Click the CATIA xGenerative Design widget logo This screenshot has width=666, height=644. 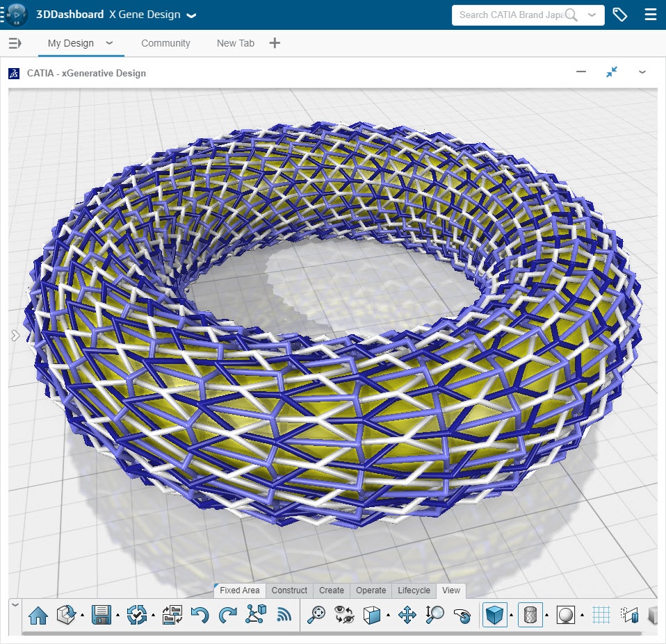pyautogui.click(x=14, y=74)
